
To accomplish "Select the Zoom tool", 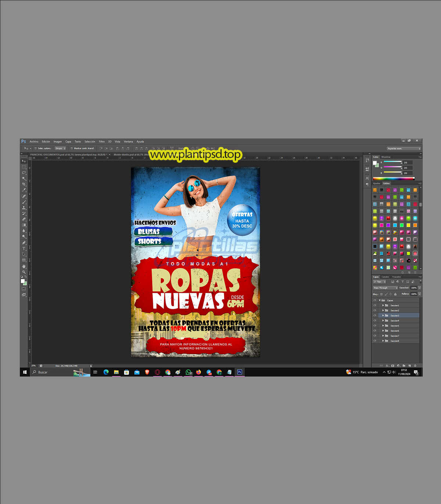I will (x=24, y=272).
